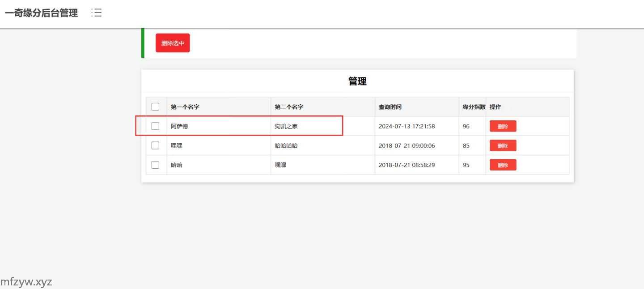This screenshot has height=289, width=644.
Task: Select the 哈哈哈哈 second-name cell
Action: [x=286, y=145]
